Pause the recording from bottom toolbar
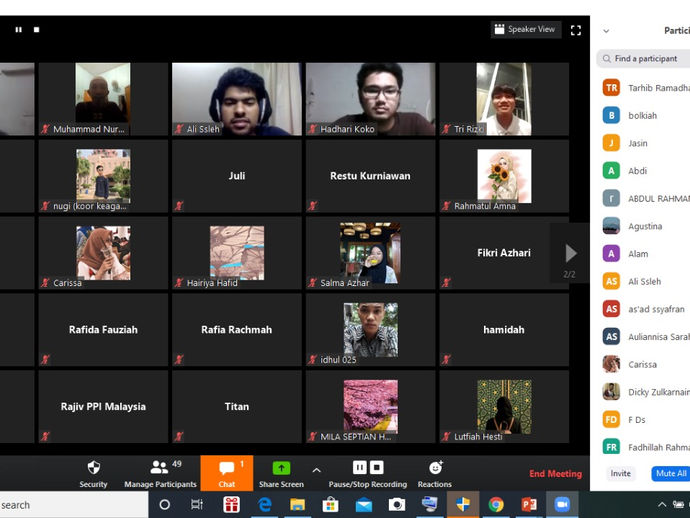 pyautogui.click(x=360, y=467)
